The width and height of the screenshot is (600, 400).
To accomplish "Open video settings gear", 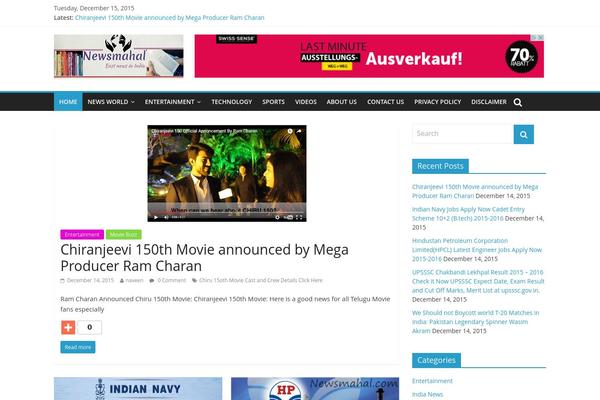I will pos(277,217).
